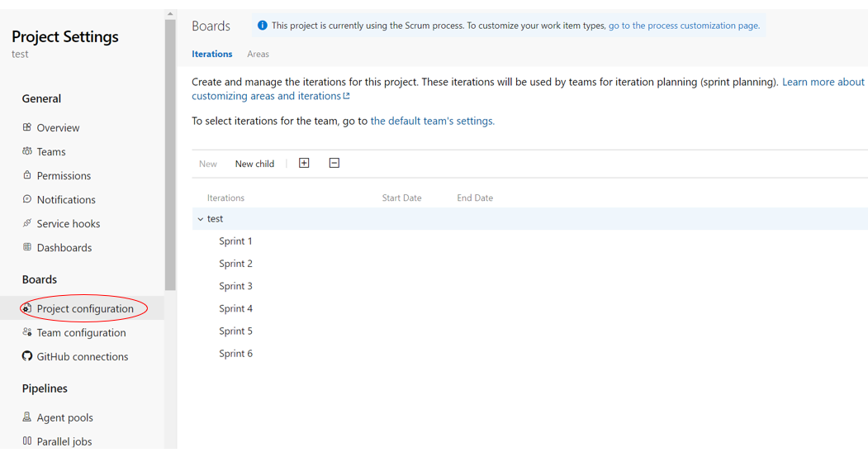The height and width of the screenshot is (467, 868).
Task: Open GitHub connections settings
Action: click(x=82, y=356)
